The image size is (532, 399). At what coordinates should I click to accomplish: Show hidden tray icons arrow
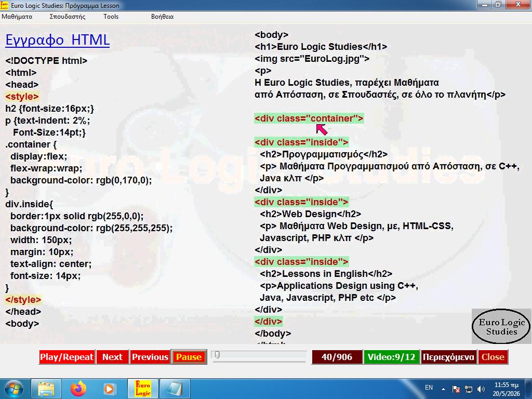(x=444, y=389)
